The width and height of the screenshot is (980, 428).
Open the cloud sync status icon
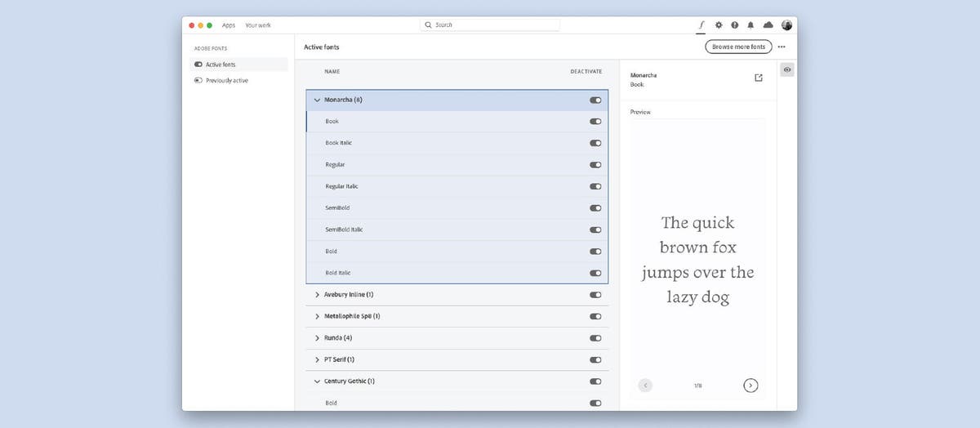pyautogui.click(x=768, y=25)
